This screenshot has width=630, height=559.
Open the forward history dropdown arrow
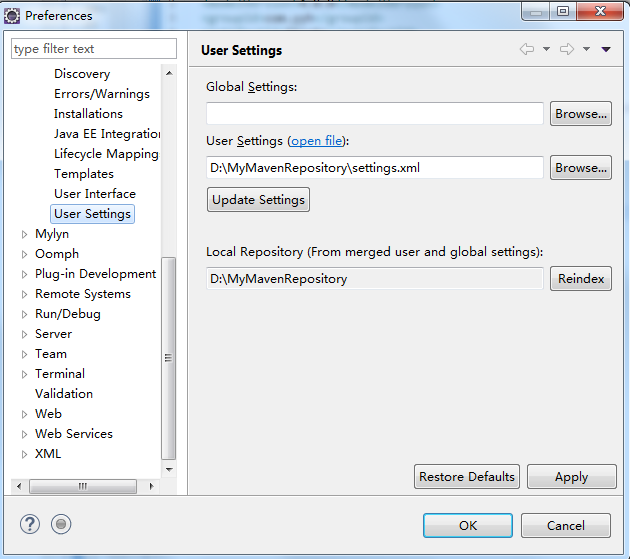tap(587, 49)
